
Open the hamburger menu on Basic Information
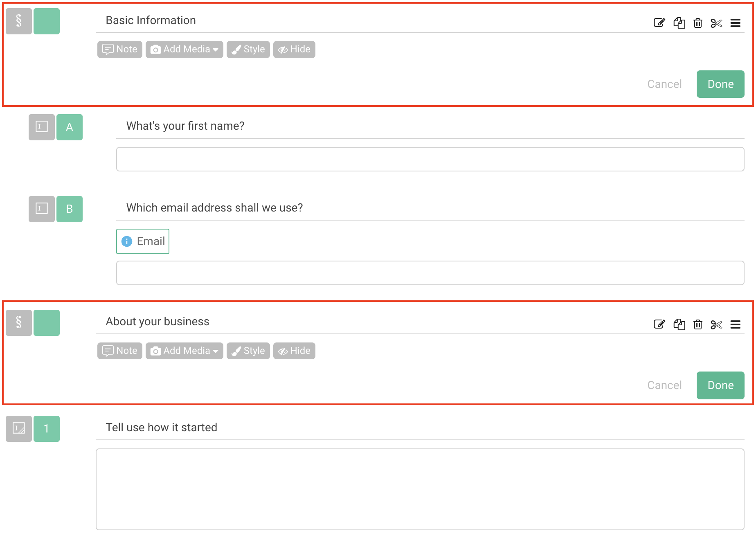click(735, 23)
